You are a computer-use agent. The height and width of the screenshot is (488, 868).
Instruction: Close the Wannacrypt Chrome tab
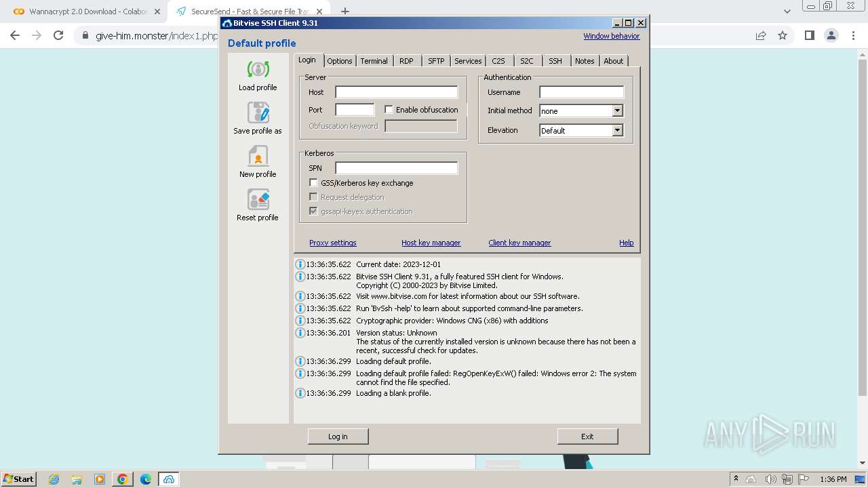point(157,12)
